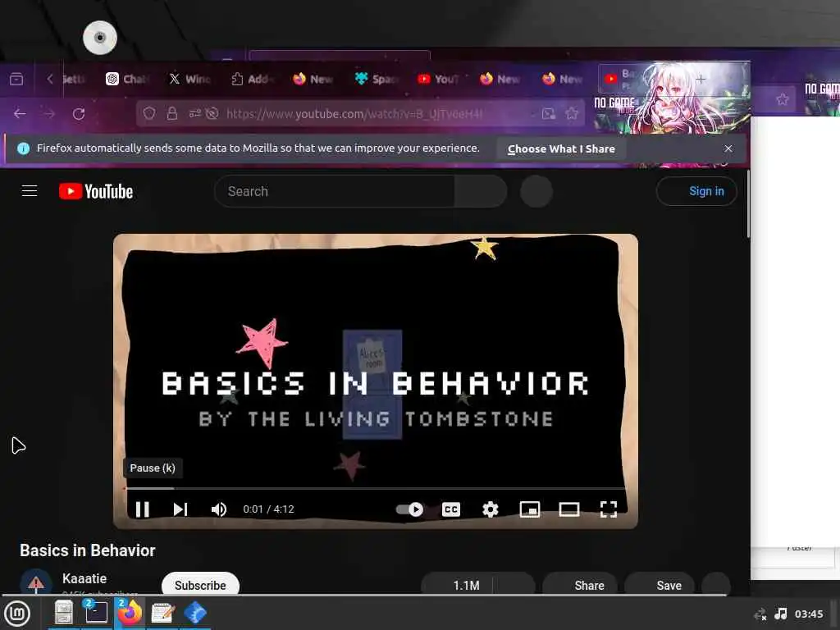Screen dimensions: 840x630
Task: Share the Basics in Behavior video
Action: pyautogui.click(x=580, y=585)
